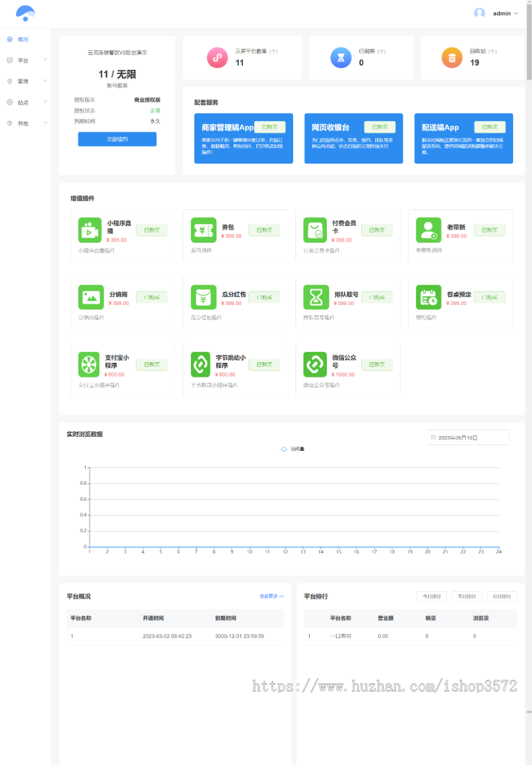The height and width of the screenshot is (765, 532).
Task: Click 已购买 on 券包 plugin
Action: (x=264, y=230)
